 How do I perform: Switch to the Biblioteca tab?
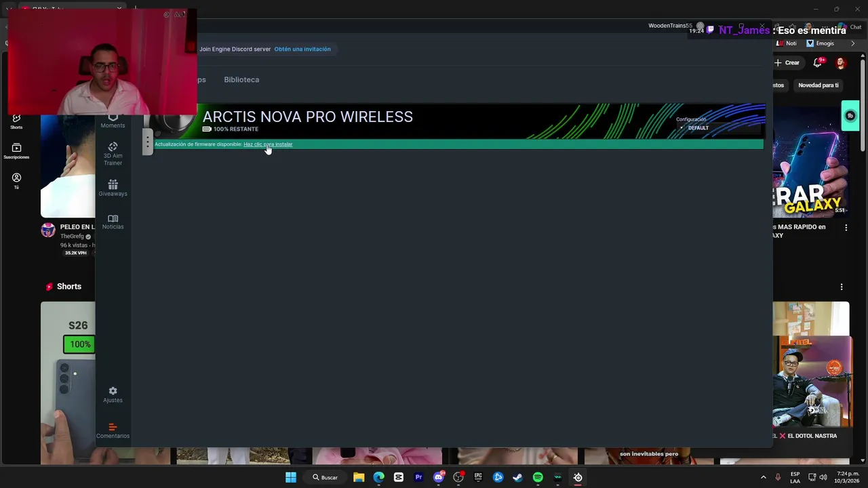(241, 79)
